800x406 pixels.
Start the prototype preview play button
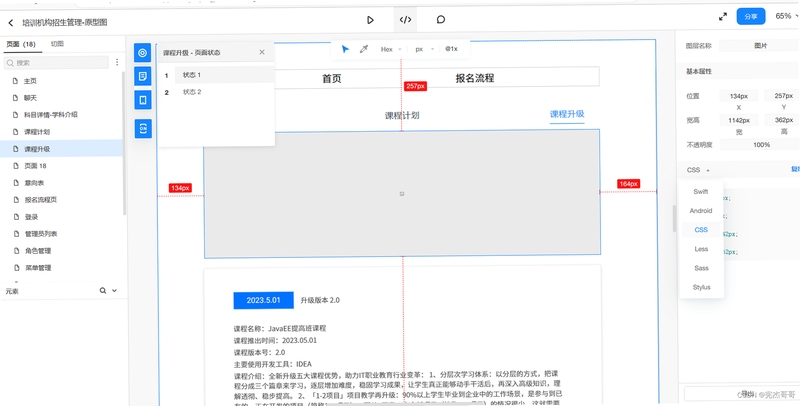(370, 20)
